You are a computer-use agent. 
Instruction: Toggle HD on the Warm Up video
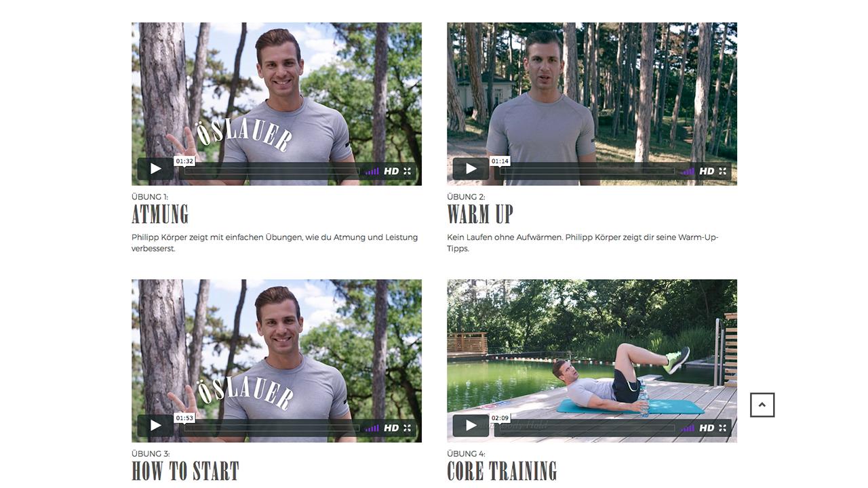[707, 171]
